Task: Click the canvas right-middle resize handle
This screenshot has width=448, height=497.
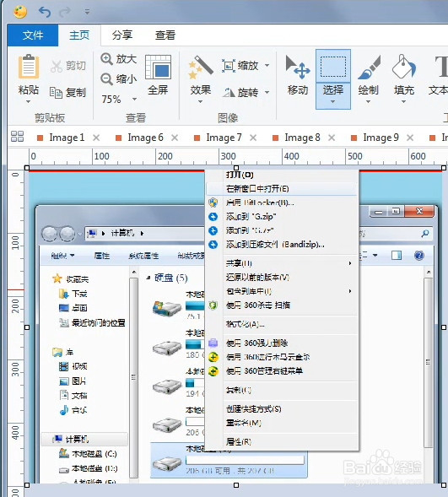Action: click(444, 327)
